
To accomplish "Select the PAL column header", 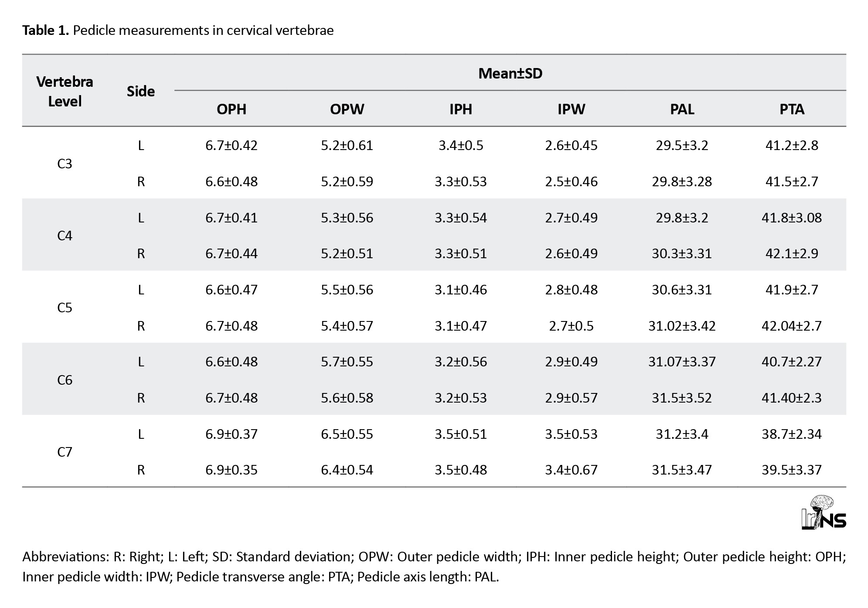I will point(682,109).
